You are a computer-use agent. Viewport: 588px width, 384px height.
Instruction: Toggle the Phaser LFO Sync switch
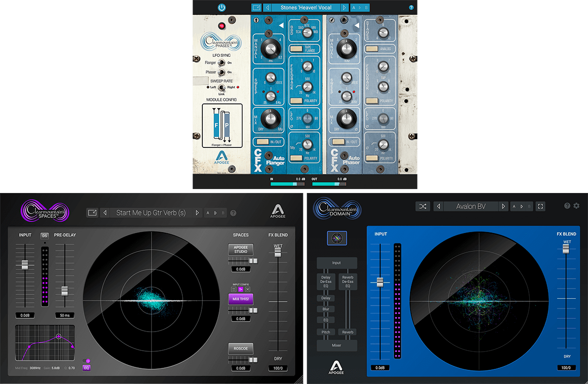tap(222, 72)
